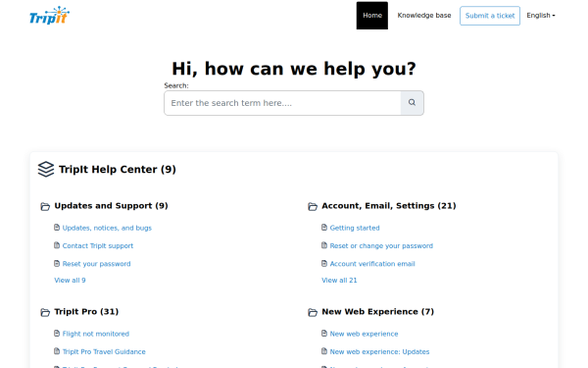Click the document icon next to Account verification email

(324, 263)
